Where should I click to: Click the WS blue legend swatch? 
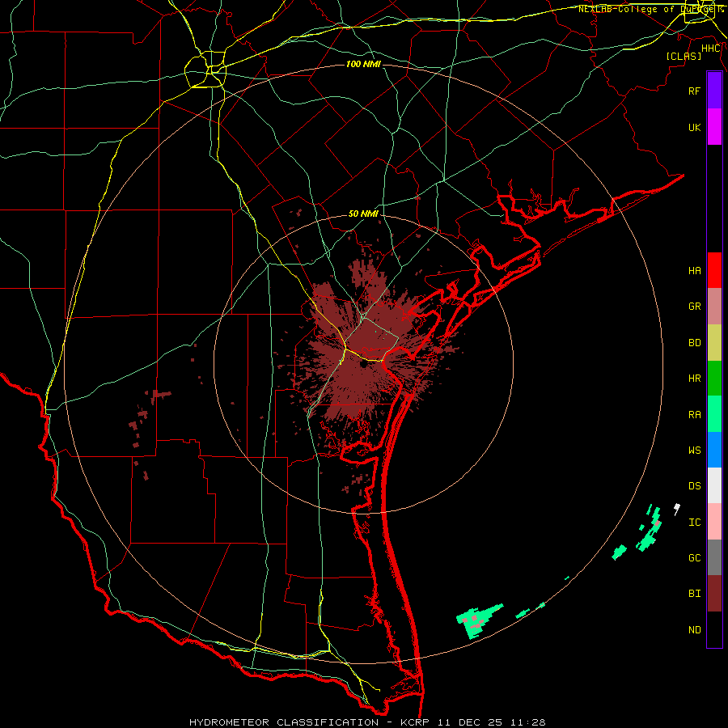pyautogui.click(x=714, y=450)
